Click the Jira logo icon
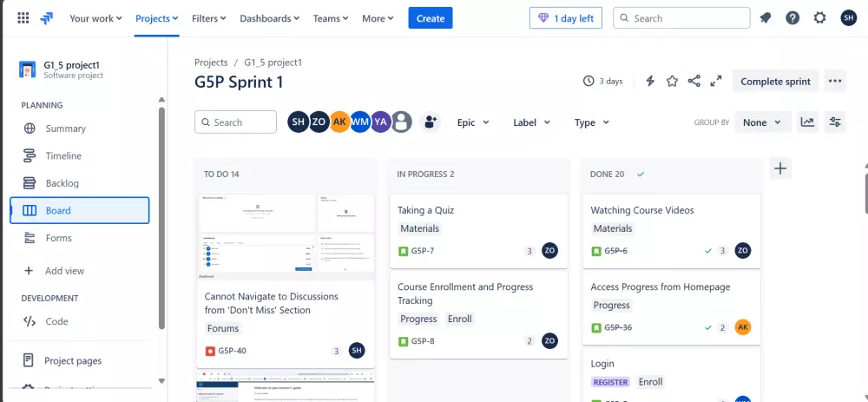868x402 pixels. tap(47, 18)
